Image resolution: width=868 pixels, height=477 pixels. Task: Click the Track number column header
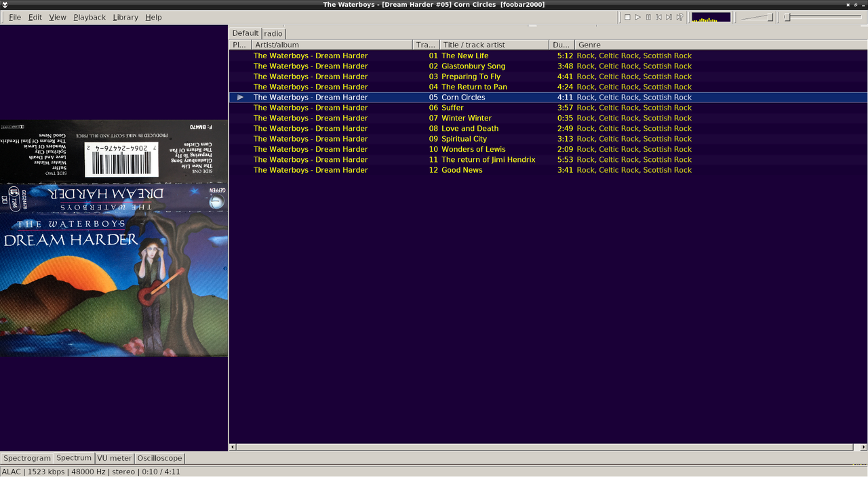point(426,45)
